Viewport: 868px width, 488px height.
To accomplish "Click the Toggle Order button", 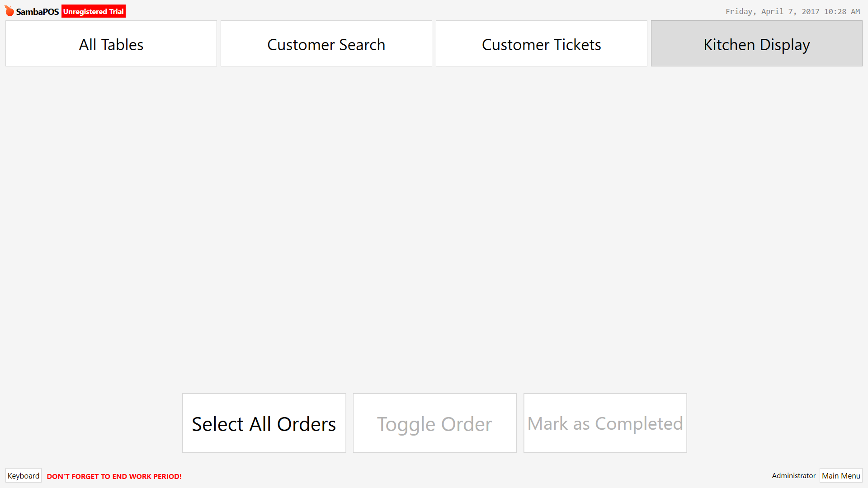I will tap(435, 423).
